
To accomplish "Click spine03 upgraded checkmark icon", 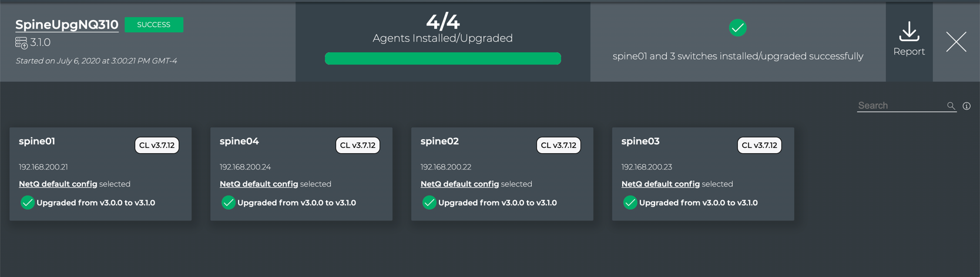I will 630,203.
